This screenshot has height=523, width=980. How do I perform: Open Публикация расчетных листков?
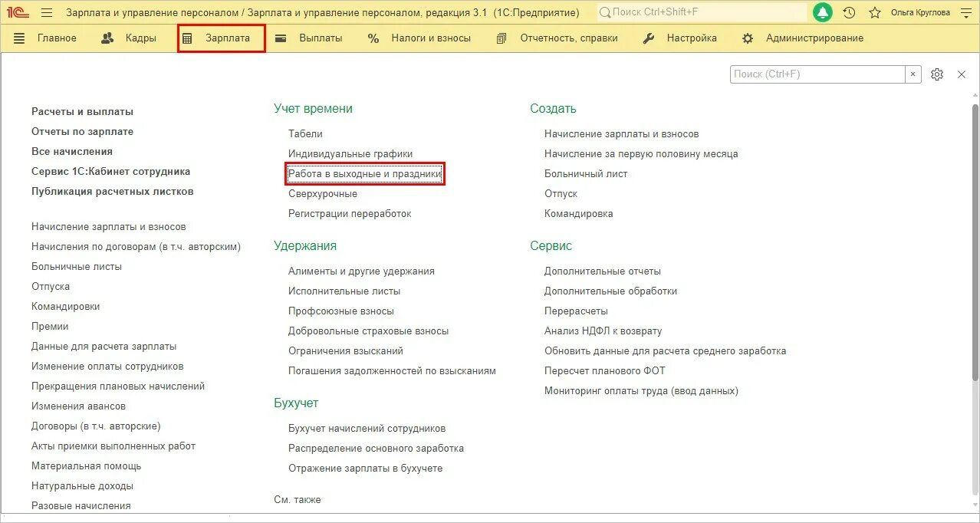113,192
